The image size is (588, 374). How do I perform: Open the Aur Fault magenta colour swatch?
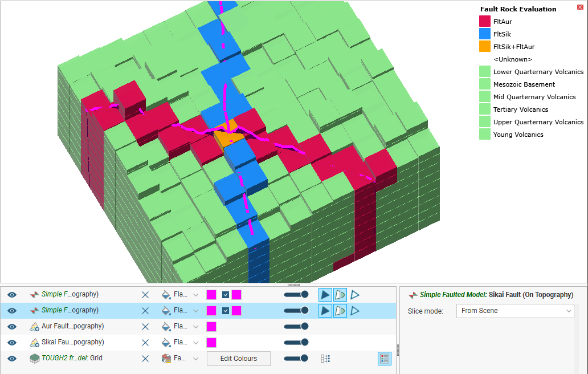tap(211, 327)
